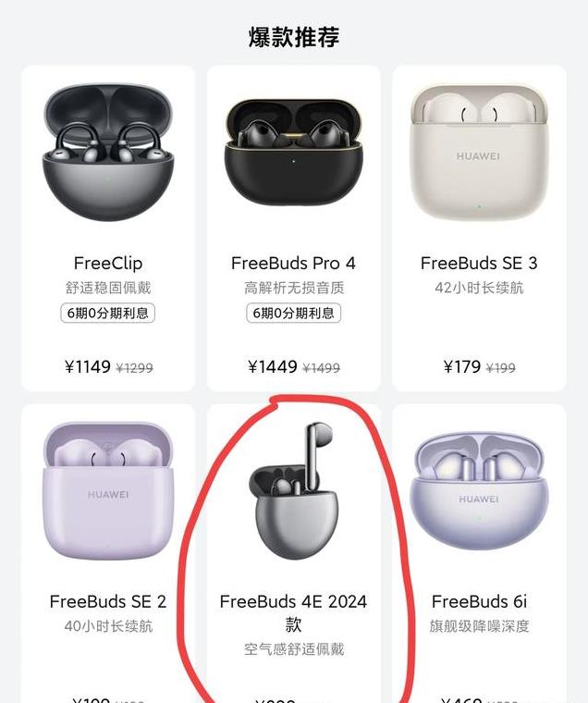
Task: Click the ¥179 FreeBuds SE 3 price
Action: 462,366
